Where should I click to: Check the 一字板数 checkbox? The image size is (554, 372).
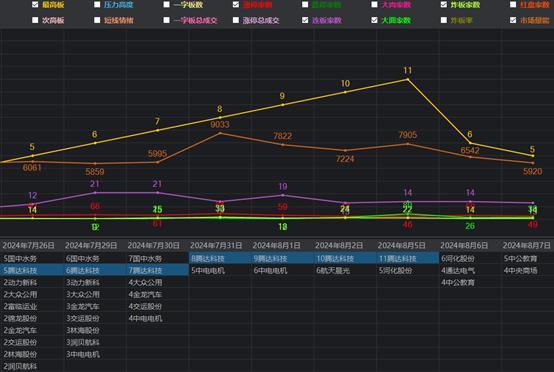pyautogui.click(x=166, y=5)
